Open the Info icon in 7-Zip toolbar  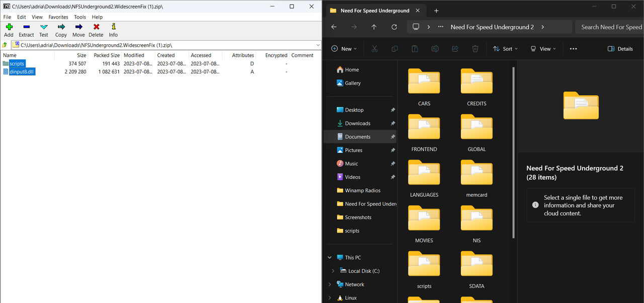pyautogui.click(x=113, y=30)
